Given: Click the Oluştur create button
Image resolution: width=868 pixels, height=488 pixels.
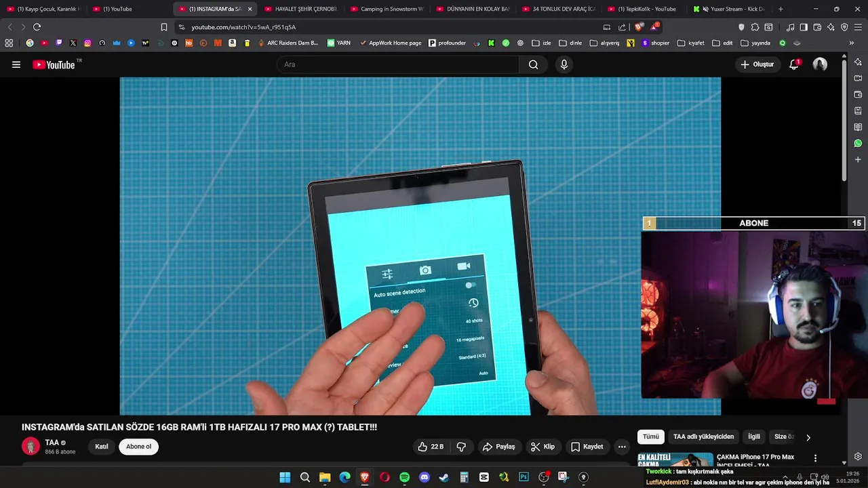Looking at the screenshot, I should [757, 64].
